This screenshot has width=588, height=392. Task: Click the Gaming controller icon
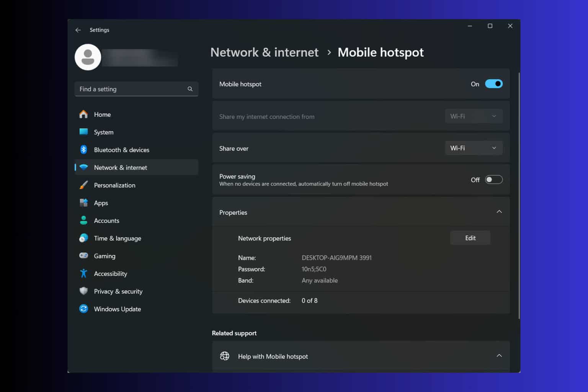[x=83, y=255]
